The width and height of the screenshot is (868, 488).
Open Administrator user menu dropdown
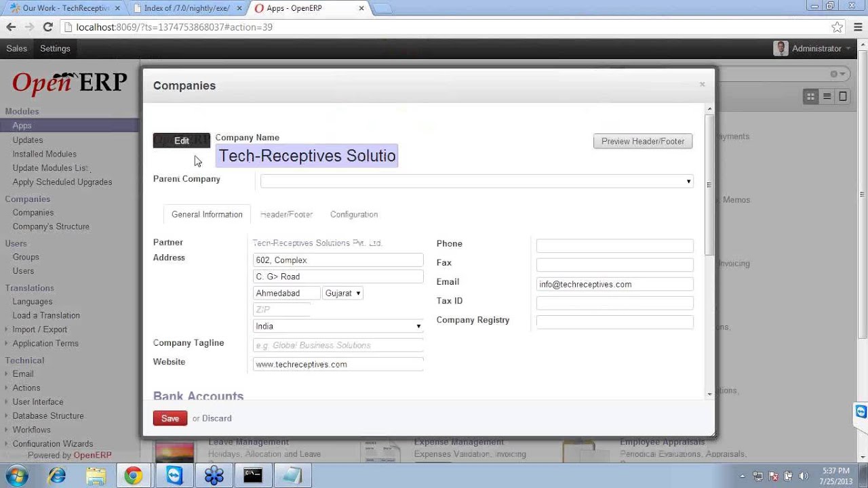coord(821,49)
